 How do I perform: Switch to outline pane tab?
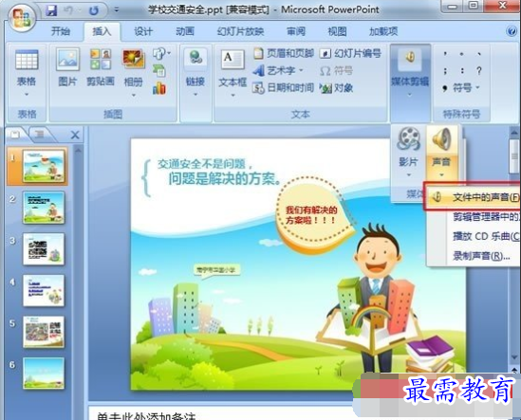click(x=40, y=135)
